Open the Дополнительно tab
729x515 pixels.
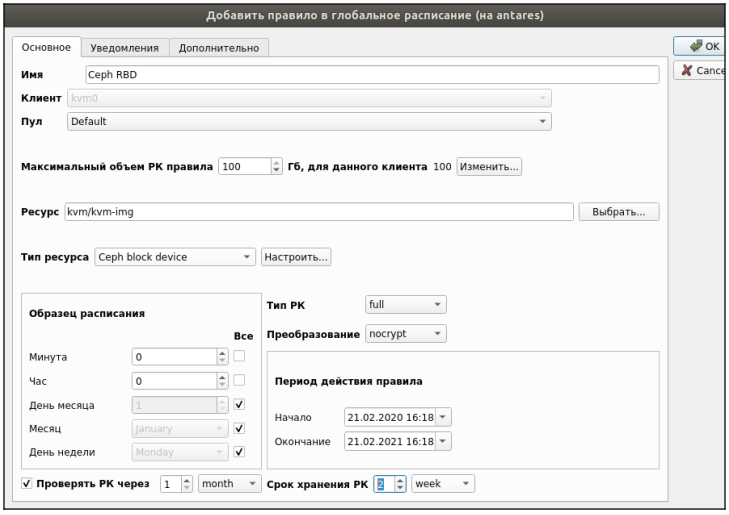(219, 48)
